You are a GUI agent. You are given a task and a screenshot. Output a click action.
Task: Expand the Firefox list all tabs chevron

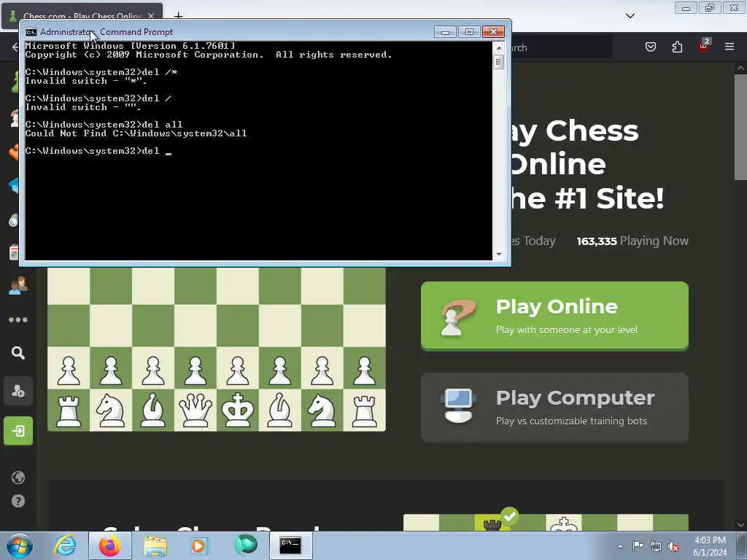click(630, 16)
